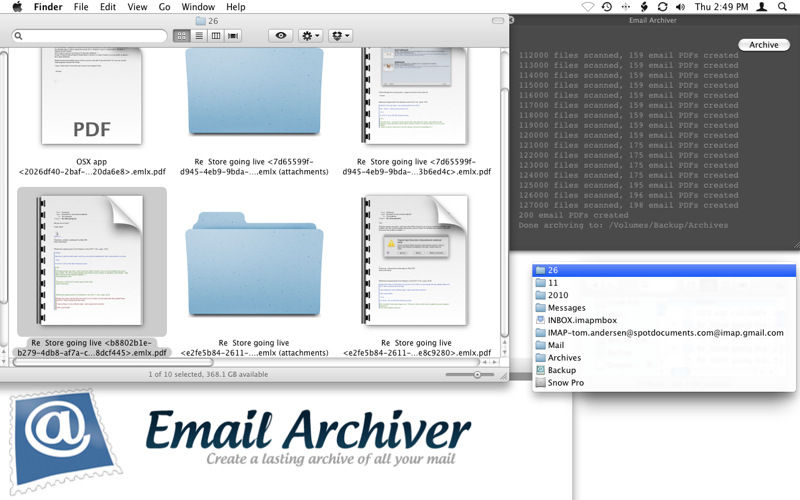Open the gear Action menu
Screen dimensions: 800x500
click(310, 36)
